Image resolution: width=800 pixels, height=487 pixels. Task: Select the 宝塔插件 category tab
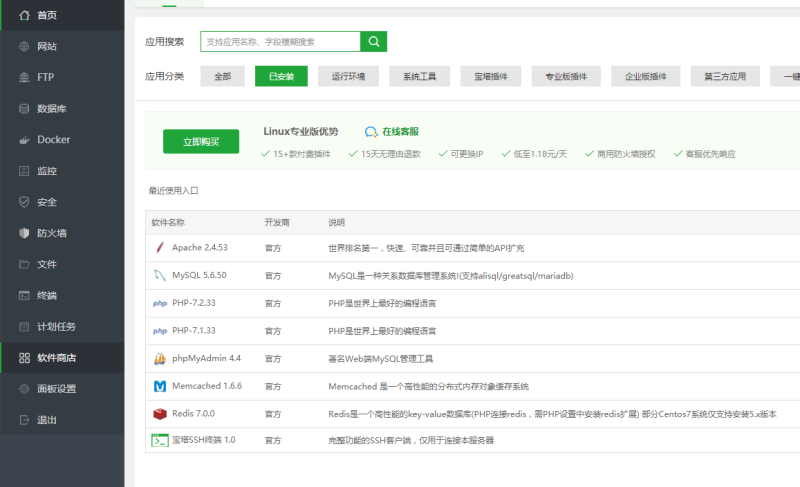point(490,76)
